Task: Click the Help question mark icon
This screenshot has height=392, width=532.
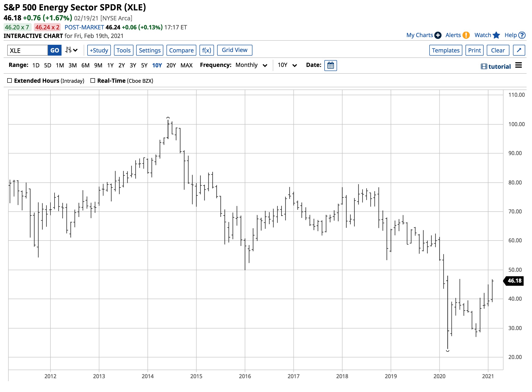Action: tap(522, 35)
